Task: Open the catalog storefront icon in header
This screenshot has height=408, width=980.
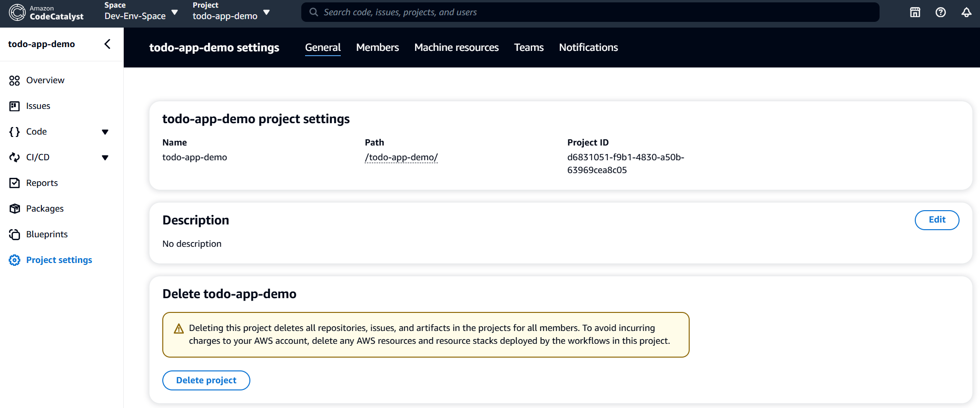Action: (x=915, y=12)
